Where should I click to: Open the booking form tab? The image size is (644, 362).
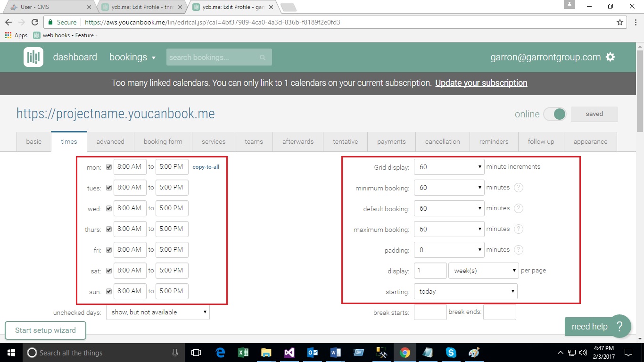pos(163,141)
